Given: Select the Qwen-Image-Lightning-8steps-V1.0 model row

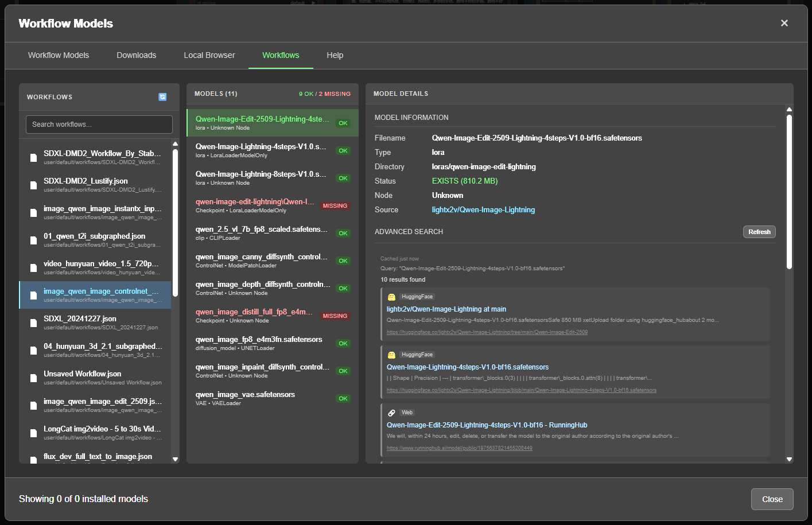Looking at the screenshot, I should coord(273,178).
